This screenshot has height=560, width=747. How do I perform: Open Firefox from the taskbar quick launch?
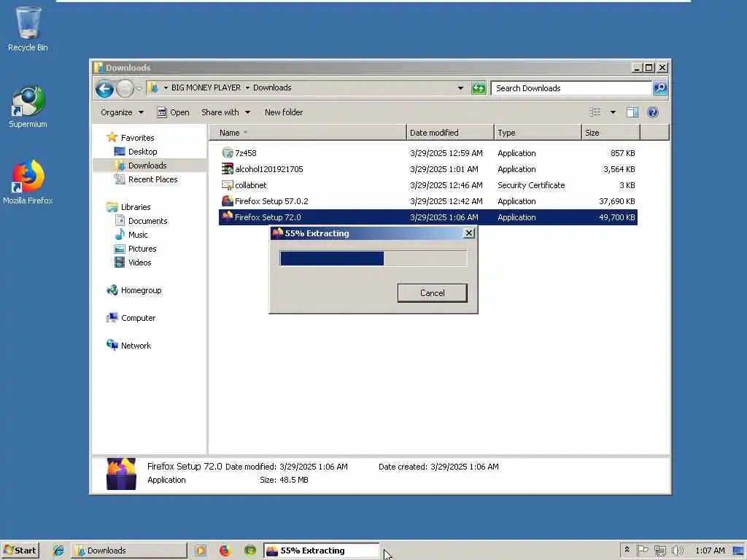[x=225, y=551]
